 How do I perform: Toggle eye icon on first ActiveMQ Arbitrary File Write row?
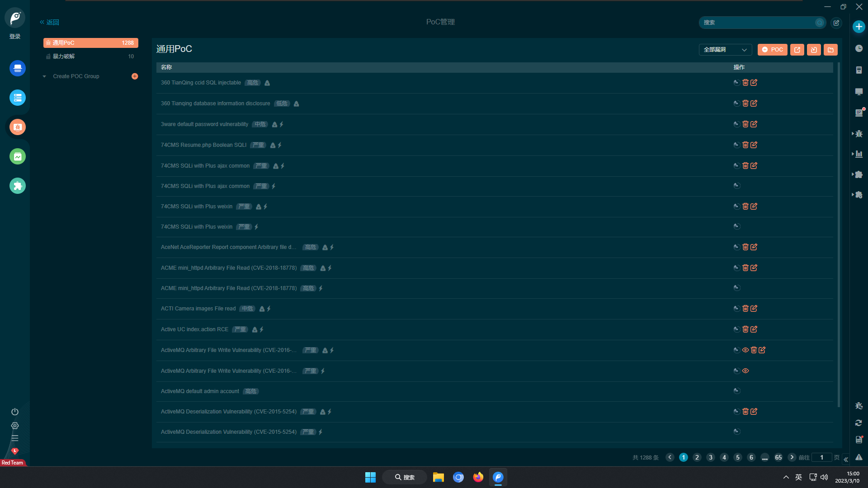745,350
